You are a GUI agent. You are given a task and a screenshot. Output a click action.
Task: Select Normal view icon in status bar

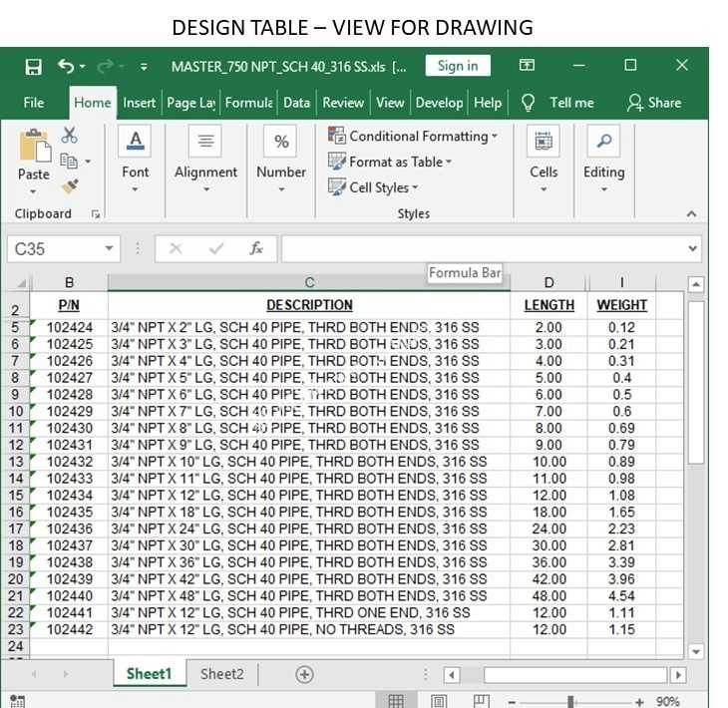coord(396,701)
